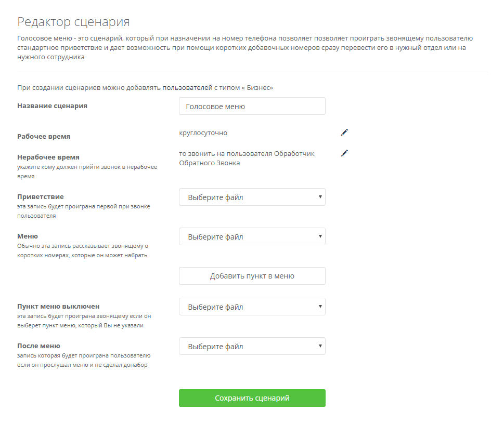The width and height of the screenshot is (504, 424).
Task: Click the bold Меню field label
Action: [x=28, y=236]
